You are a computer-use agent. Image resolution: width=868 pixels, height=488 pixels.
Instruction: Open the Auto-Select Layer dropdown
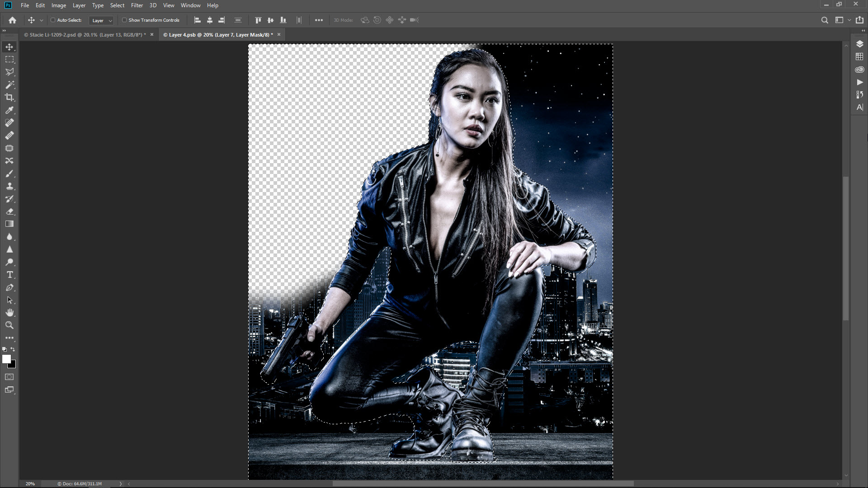pos(101,20)
